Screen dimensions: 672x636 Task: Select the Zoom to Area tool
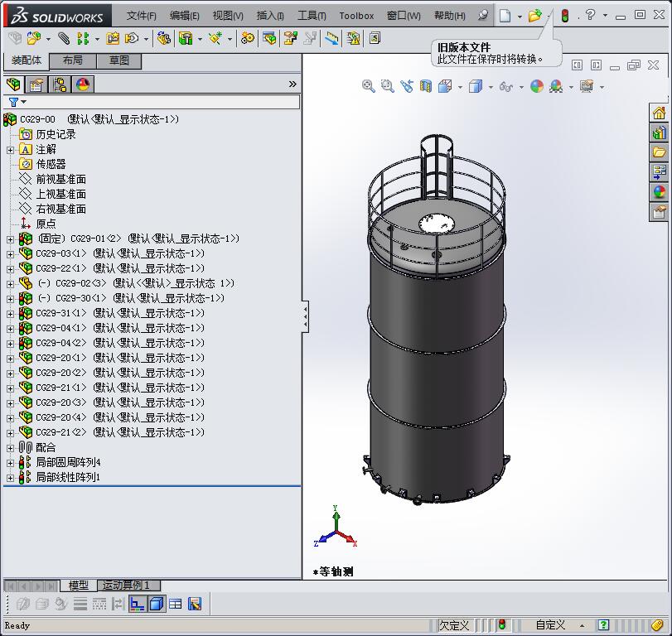click(388, 86)
